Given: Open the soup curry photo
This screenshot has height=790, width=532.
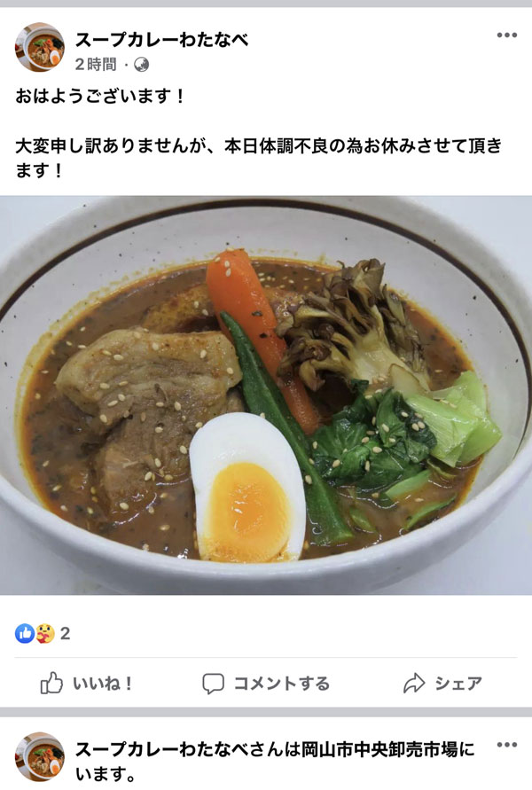Looking at the screenshot, I should tap(266, 395).
